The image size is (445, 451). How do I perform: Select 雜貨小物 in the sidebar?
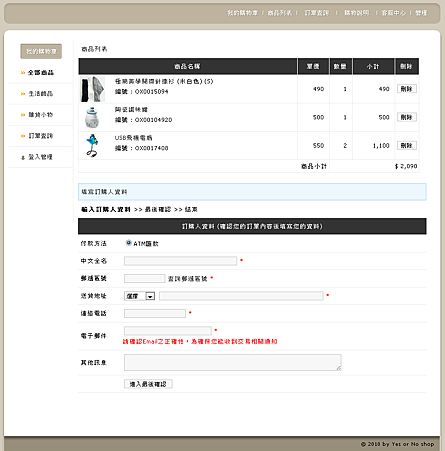pyautogui.click(x=41, y=115)
